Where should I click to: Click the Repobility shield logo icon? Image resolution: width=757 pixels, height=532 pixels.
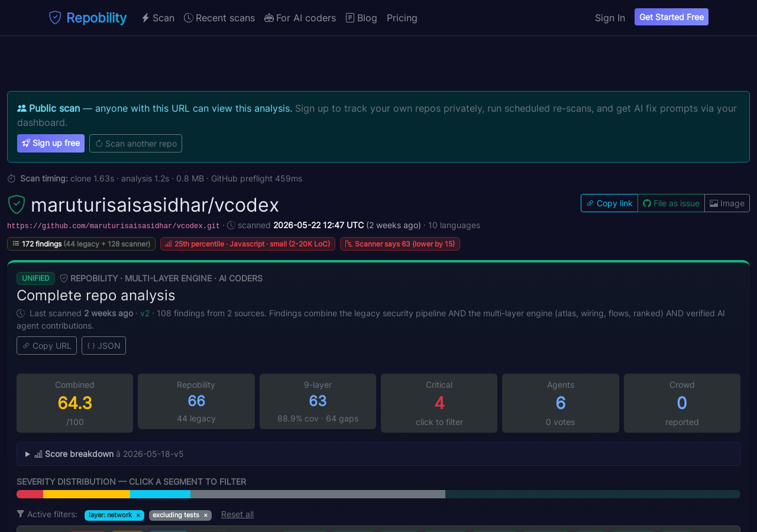(x=55, y=18)
